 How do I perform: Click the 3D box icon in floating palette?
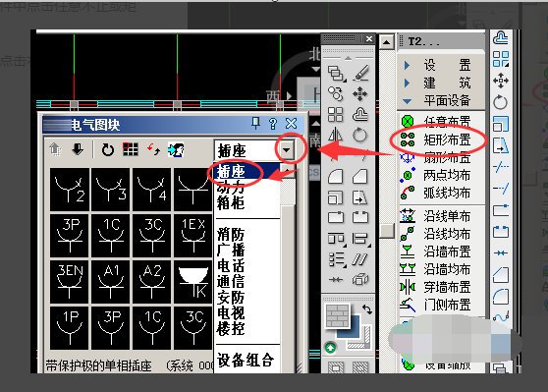coord(360,279)
